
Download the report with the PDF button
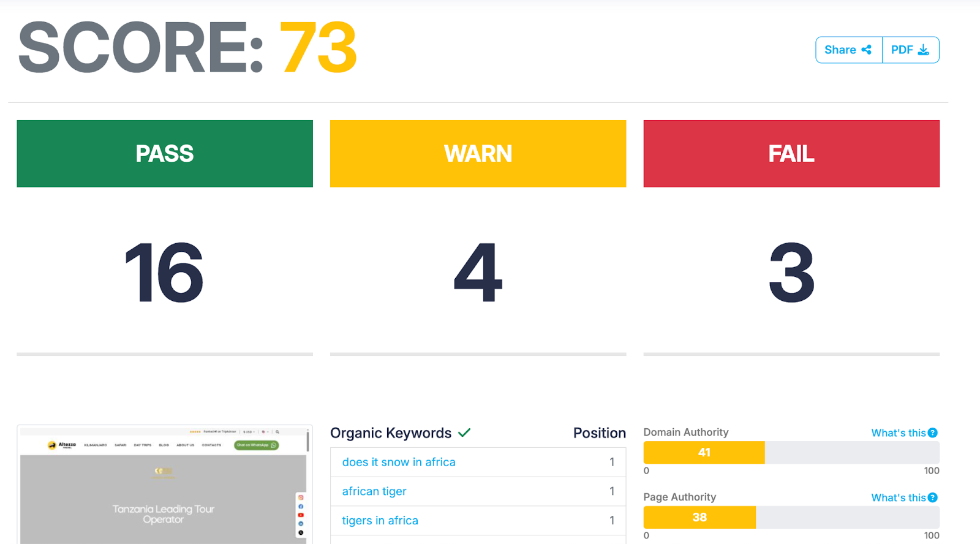coord(910,50)
